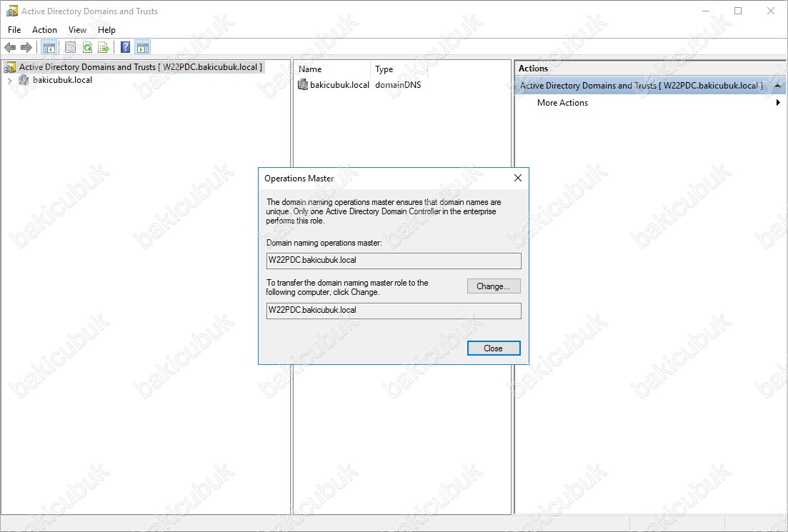The image size is (788, 532).
Task: Open More Actions submenu arrow
Action: click(x=778, y=103)
